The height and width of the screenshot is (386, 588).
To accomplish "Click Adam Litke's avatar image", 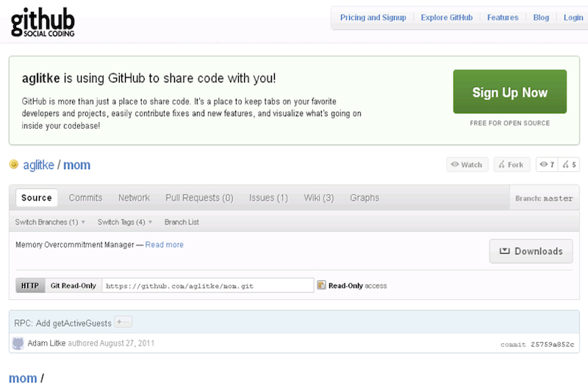I will point(18,343).
